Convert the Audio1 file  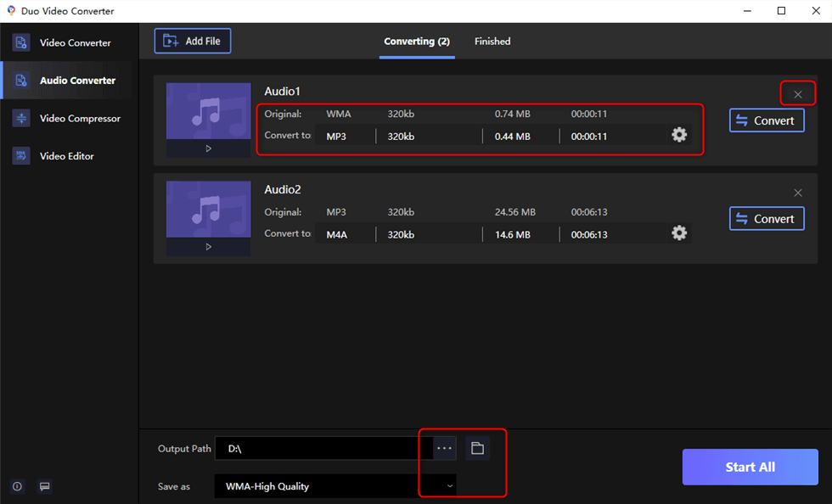[x=767, y=120]
